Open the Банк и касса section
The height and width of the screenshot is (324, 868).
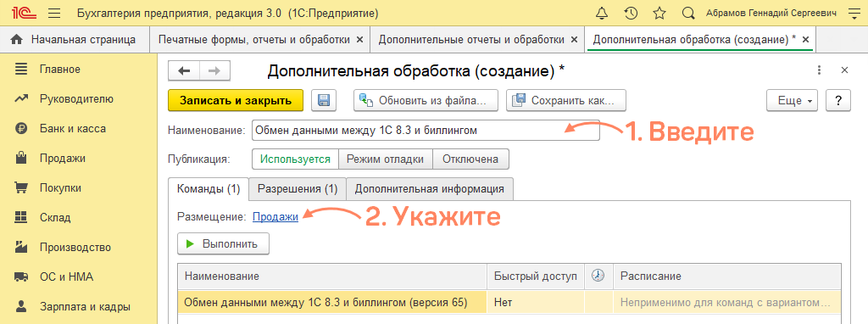(73, 128)
